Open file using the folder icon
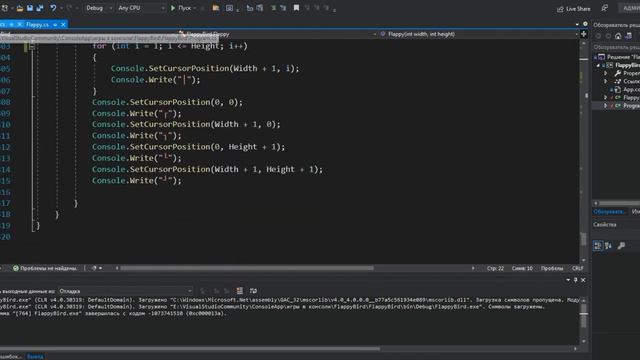This screenshot has width=640, height=360. pos(20,8)
